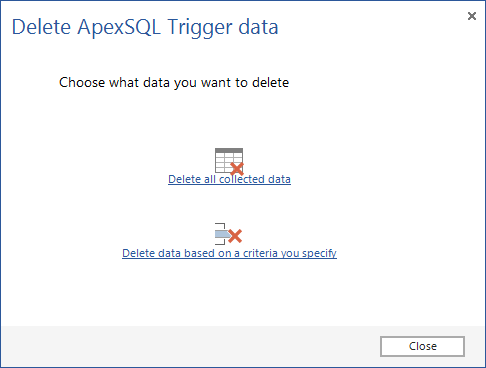Select the grid table delete-all icon
The image size is (486, 368).
[229, 161]
